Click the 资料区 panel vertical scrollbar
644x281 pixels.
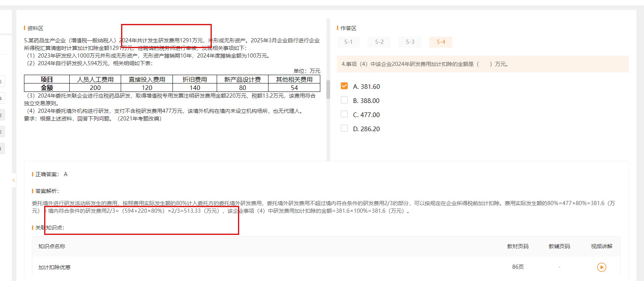click(x=328, y=90)
